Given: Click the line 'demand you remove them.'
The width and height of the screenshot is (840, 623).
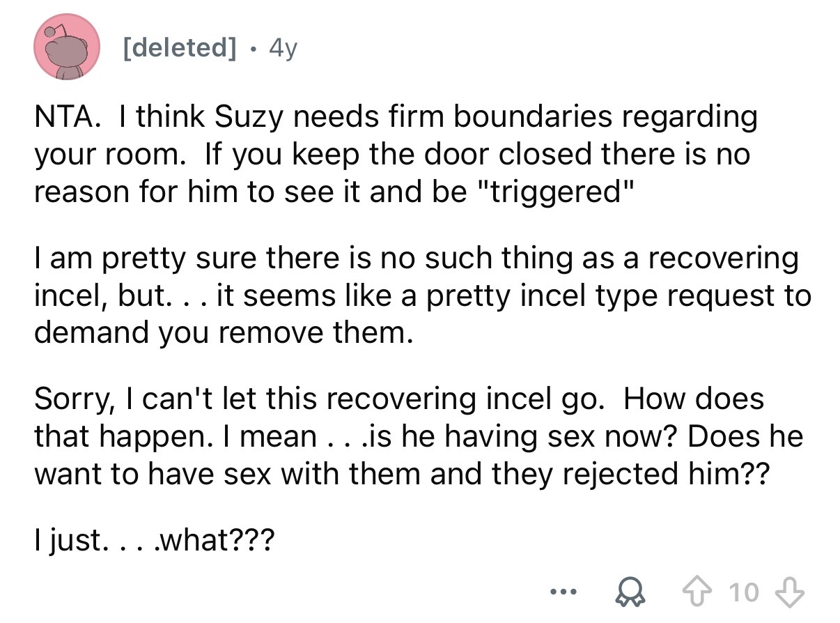Looking at the screenshot, I should pos(223,332).
